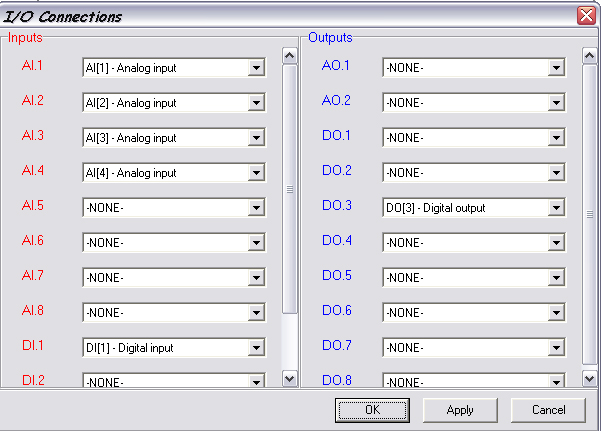Screen dimensions: 601x431
Task: Cancel the I/O Connections dialog
Action: 548,410
